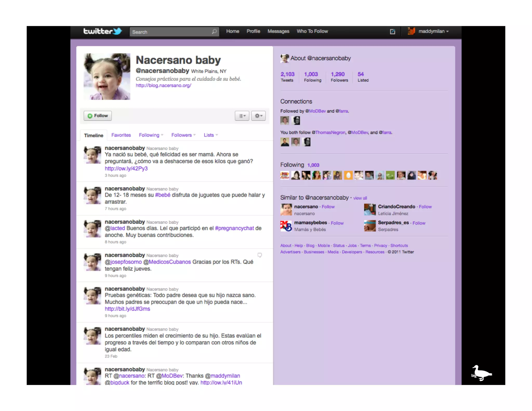This screenshot has width=532, height=411.
Task: Open the gear settings dropdown
Action: point(258,116)
